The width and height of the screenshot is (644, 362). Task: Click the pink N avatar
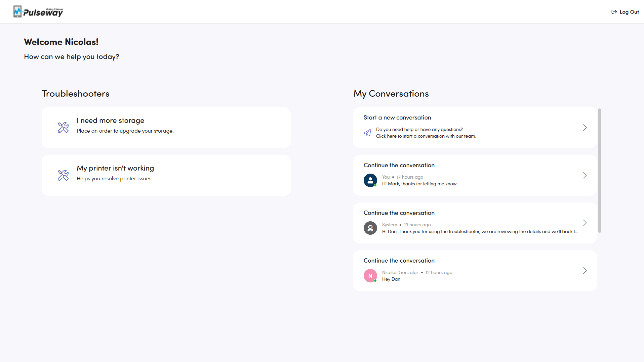370,276
